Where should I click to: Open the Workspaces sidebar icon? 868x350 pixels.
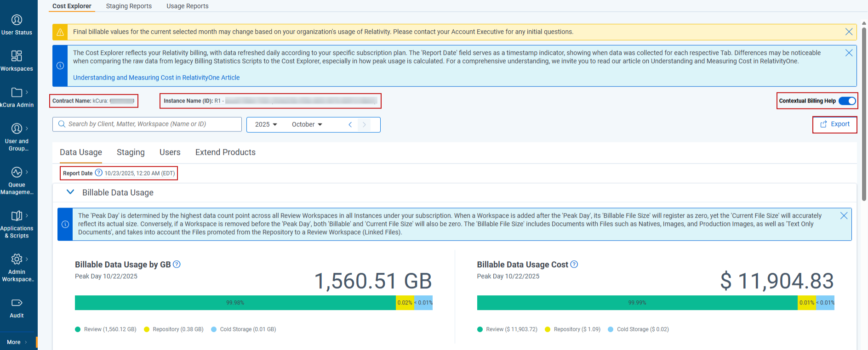pyautogui.click(x=17, y=56)
